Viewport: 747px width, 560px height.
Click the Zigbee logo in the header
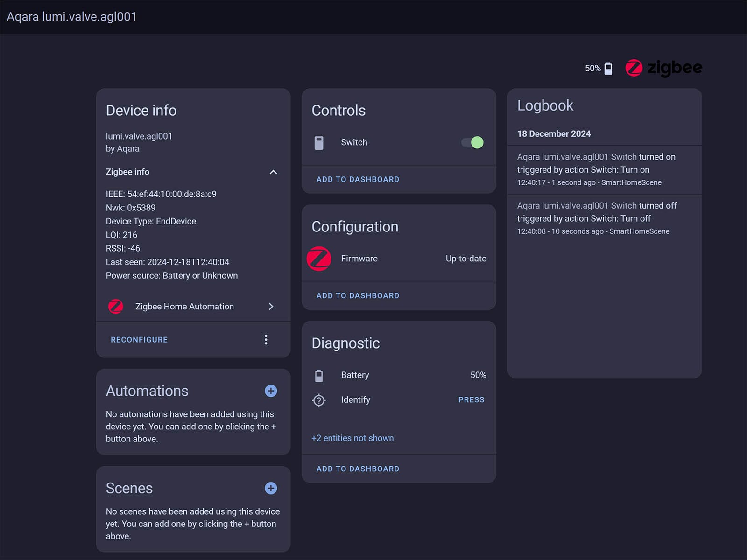(x=663, y=68)
